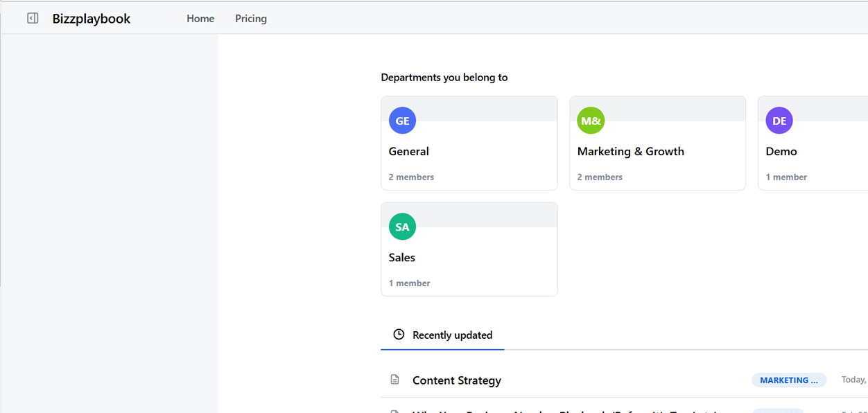Click the purple DE department avatar

pyautogui.click(x=779, y=121)
